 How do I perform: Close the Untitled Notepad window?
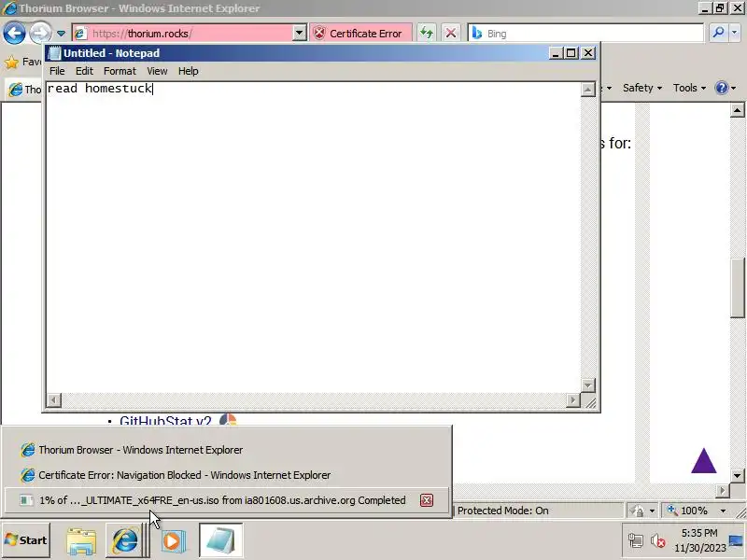[588, 53]
